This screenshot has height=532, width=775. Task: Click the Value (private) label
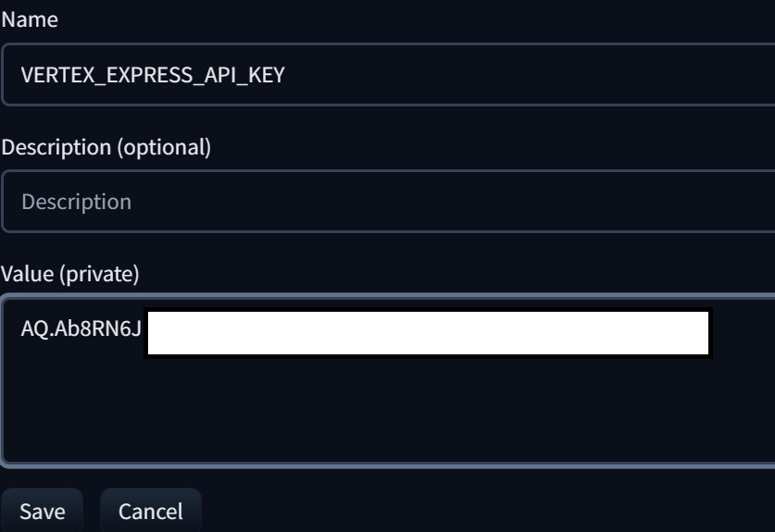tap(69, 274)
